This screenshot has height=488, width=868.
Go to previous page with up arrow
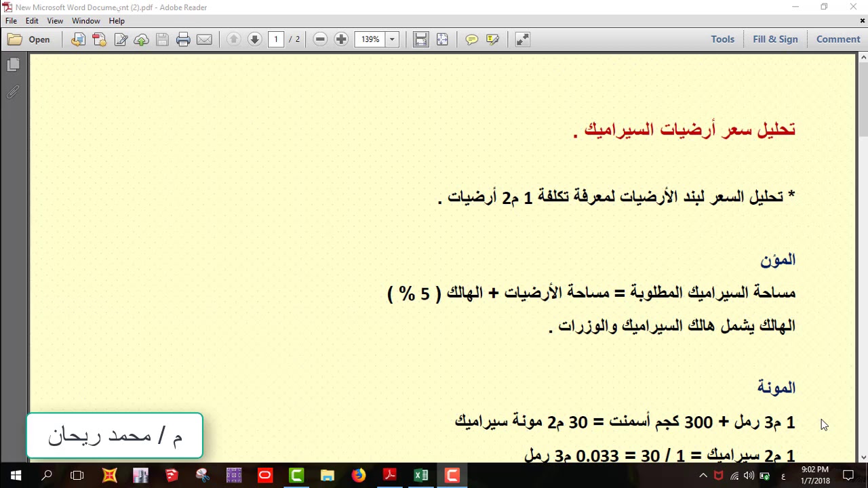coord(233,39)
